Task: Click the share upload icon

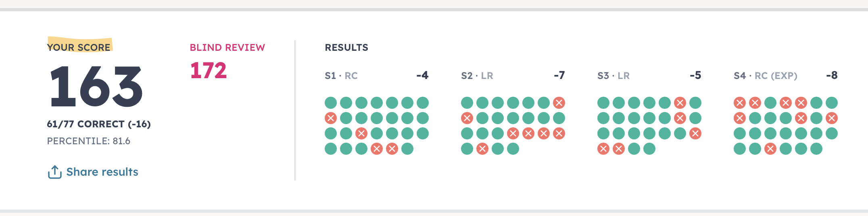Action: (x=54, y=172)
